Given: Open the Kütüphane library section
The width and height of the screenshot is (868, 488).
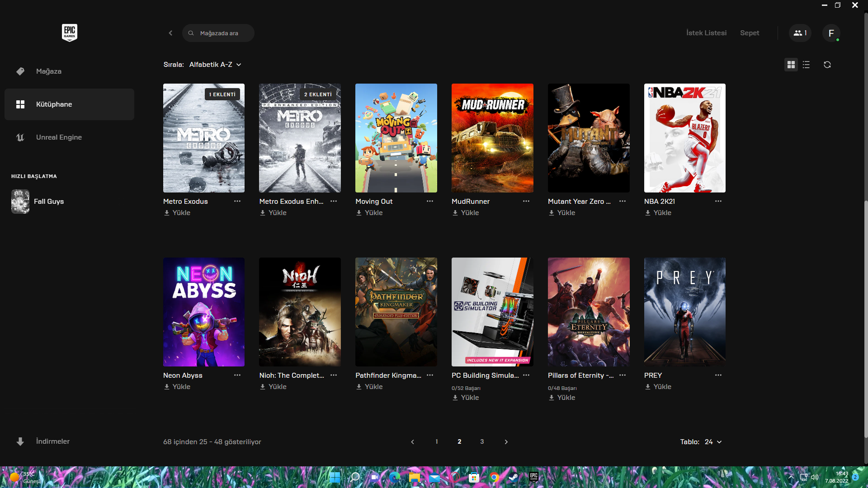Looking at the screenshot, I should pos(69,104).
